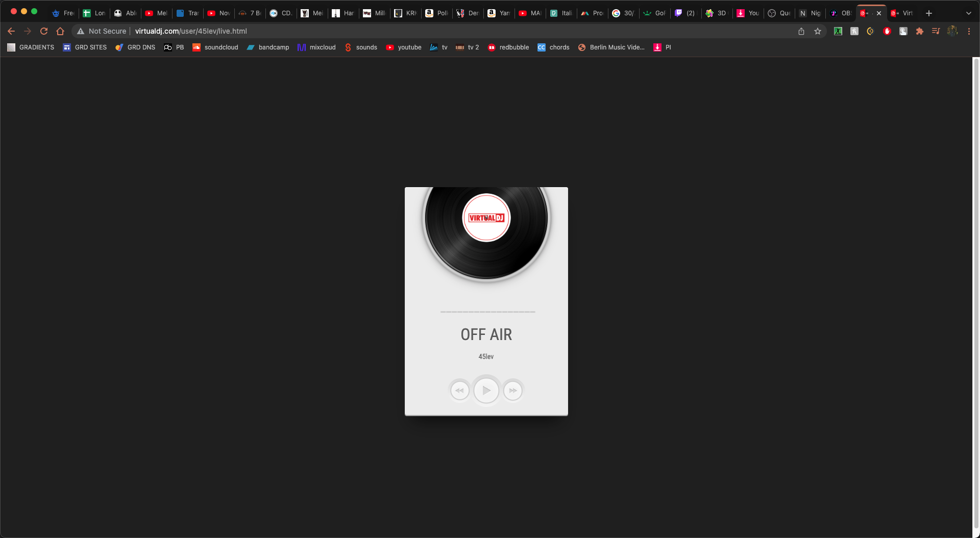
Task: Click the virtualdj.com address bar URL
Action: tap(191, 31)
